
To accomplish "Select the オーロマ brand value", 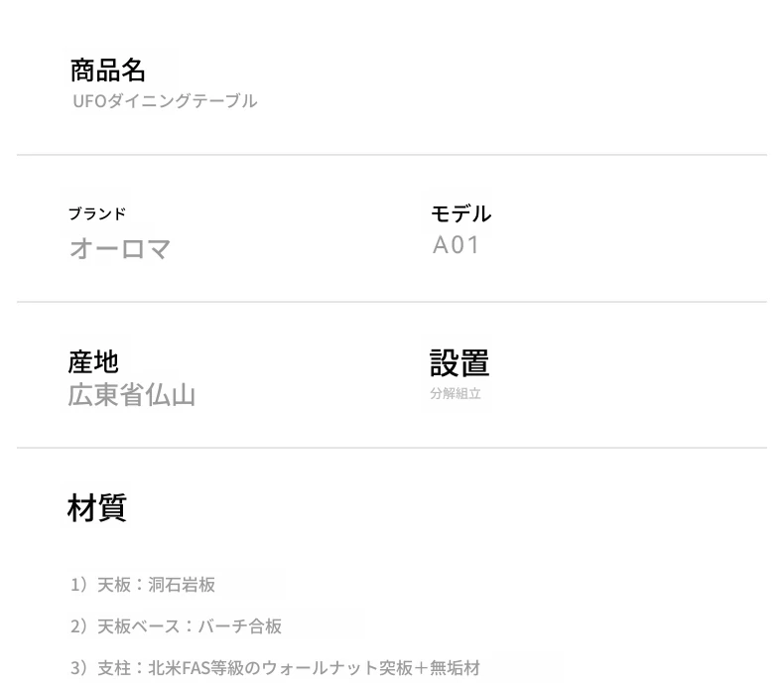I will tap(120, 248).
